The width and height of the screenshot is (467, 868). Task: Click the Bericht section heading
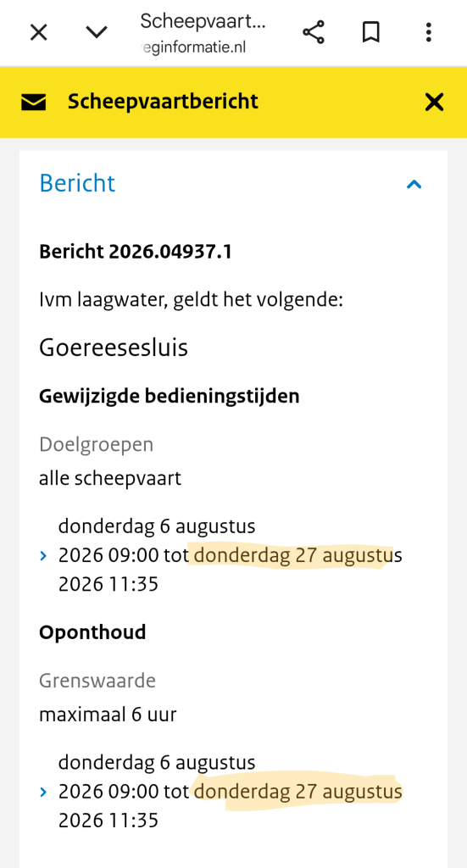pyautogui.click(x=77, y=183)
